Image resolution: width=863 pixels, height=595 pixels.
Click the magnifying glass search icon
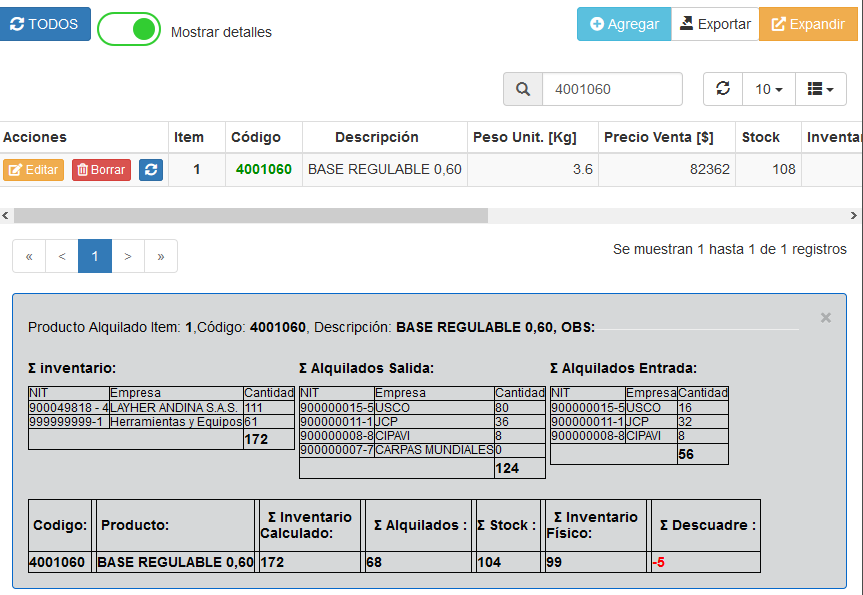522,89
